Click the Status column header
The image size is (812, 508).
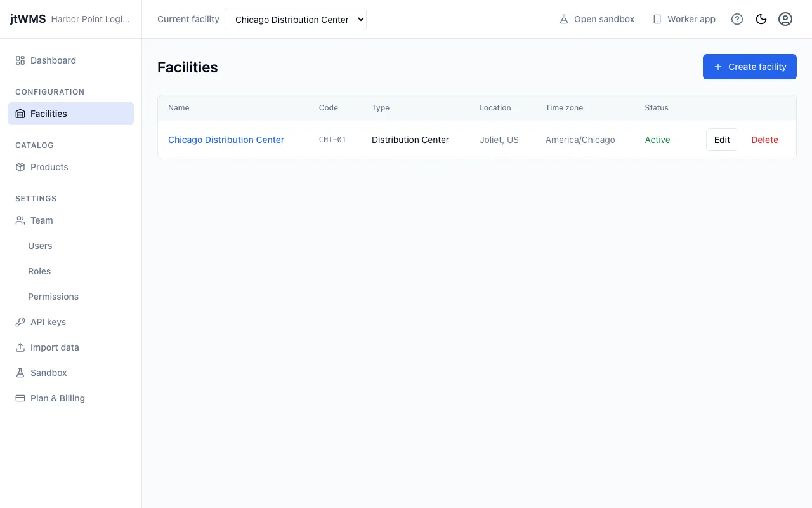pyautogui.click(x=657, y=108)
